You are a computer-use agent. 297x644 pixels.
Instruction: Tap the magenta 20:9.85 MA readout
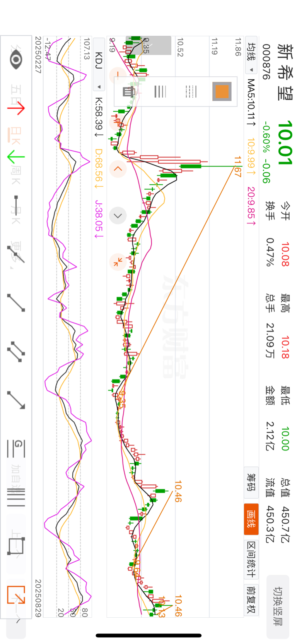(x=251, y=206)
